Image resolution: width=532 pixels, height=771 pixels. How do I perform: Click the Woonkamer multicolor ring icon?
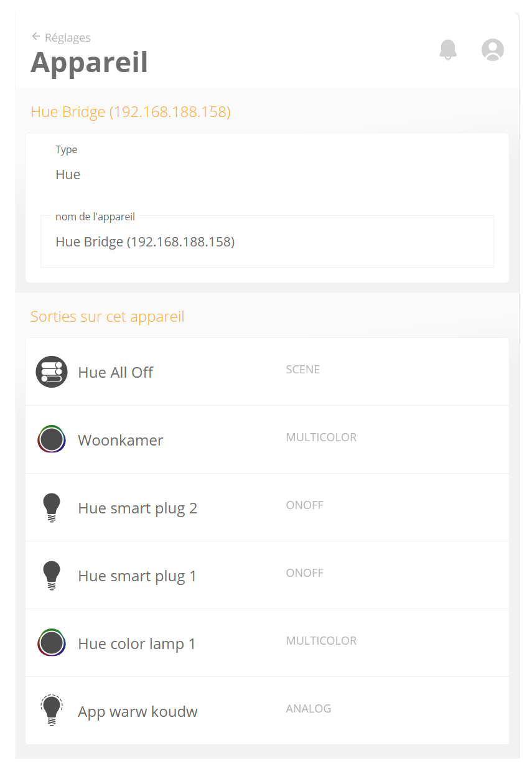pyautogui.click(x=51, y=440)
